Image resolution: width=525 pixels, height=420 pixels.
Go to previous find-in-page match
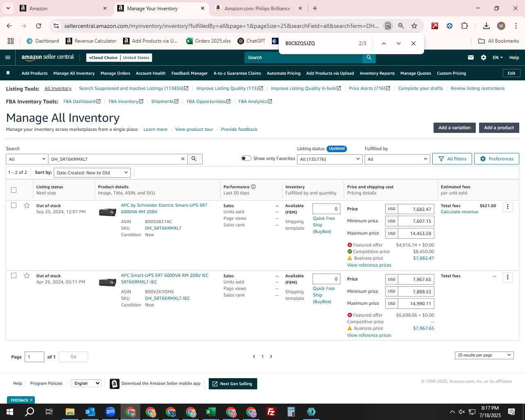point(384,43)
